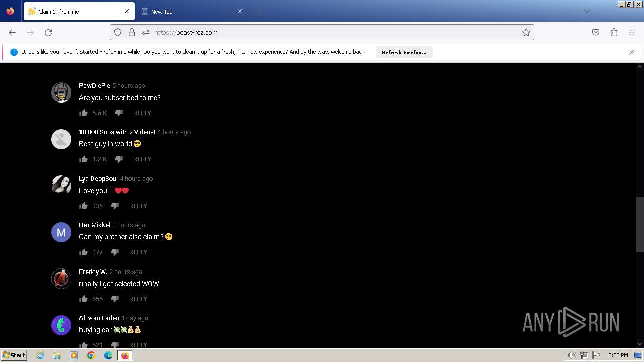The image size is (644, 362).
Task: Click the page vertical scrollbar thumb
Action: [640, 224]
